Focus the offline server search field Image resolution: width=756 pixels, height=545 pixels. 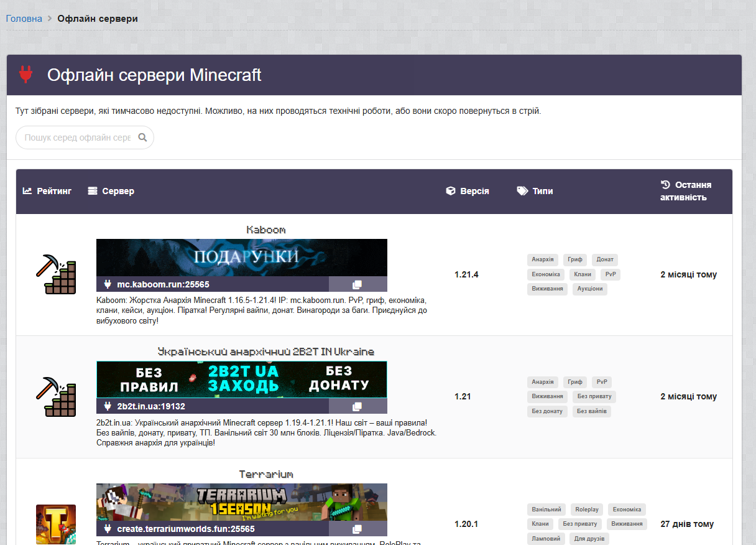[x=85, y=137]
